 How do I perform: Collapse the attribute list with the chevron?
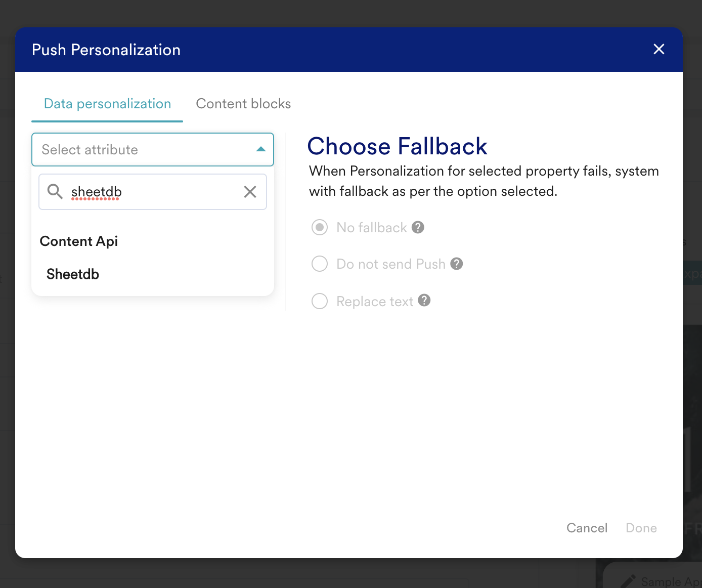tap(260, 149)
